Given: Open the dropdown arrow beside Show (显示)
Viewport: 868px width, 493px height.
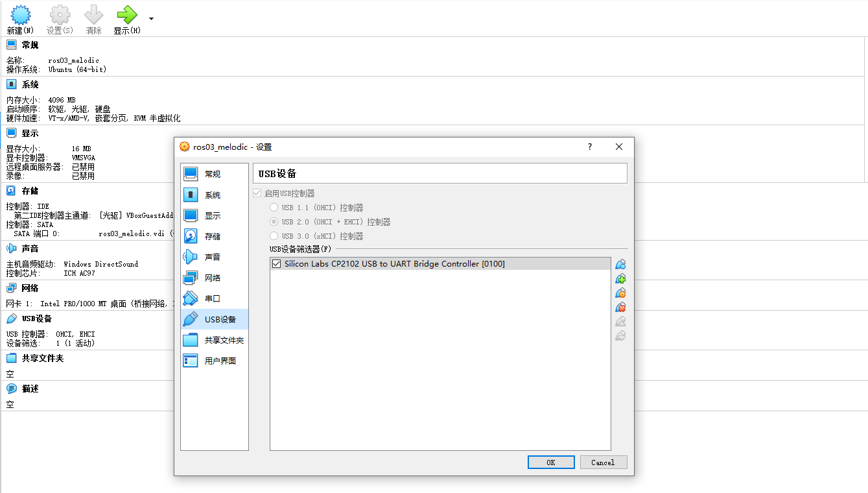Looking at the screenshot, I should [x=151, y=18].
